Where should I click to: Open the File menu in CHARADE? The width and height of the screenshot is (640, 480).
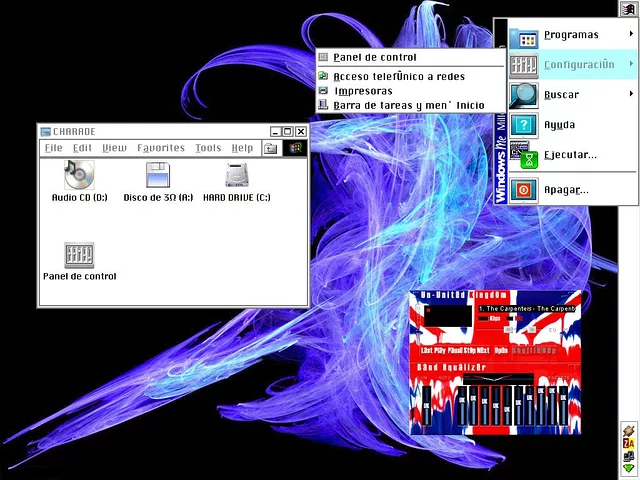coord(53,148)
